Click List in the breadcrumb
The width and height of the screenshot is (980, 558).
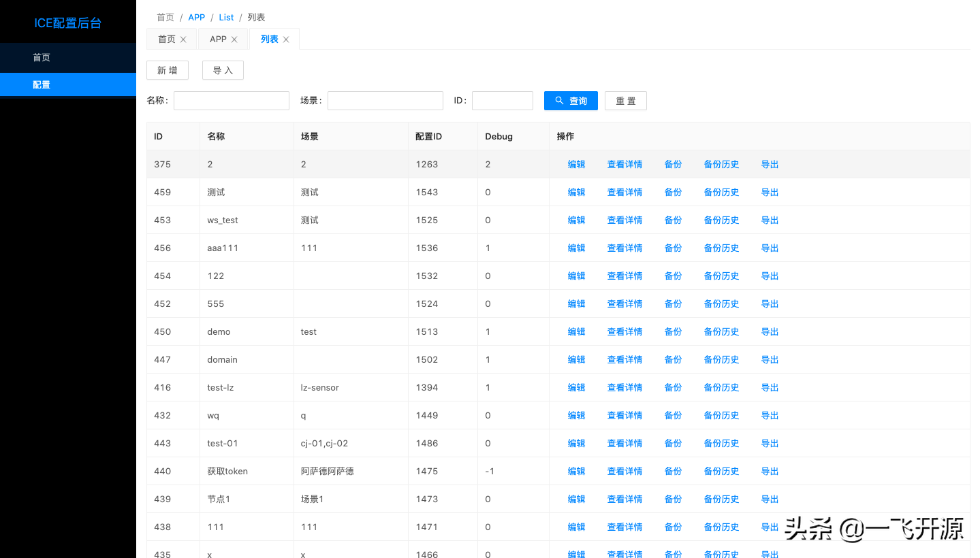click(x=226, y=18)
